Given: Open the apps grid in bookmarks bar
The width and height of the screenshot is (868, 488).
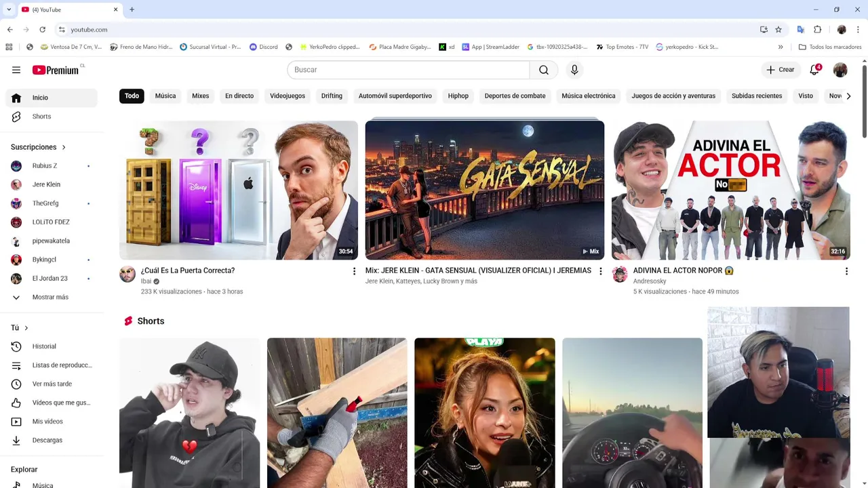Looking at the screenshot, I should (9, 47).
